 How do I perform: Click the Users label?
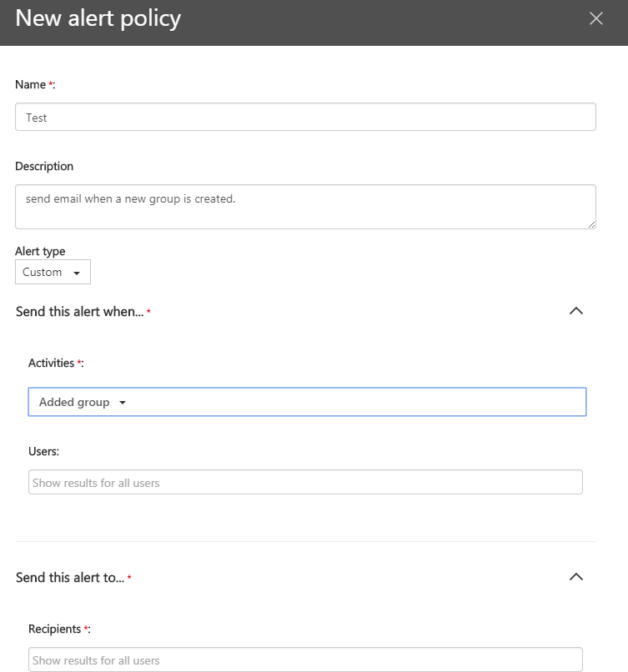[x=43, y=451]
